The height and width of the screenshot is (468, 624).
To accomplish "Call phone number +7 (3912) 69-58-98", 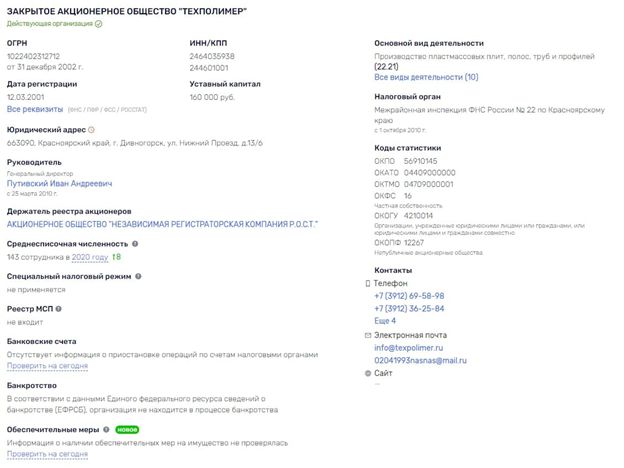I will click(409, 296).
